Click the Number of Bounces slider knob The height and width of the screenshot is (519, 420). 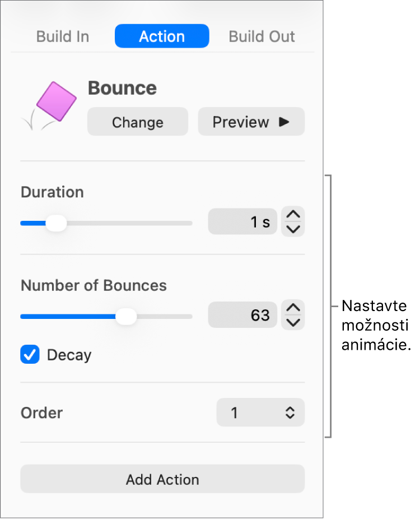(126, 317)
